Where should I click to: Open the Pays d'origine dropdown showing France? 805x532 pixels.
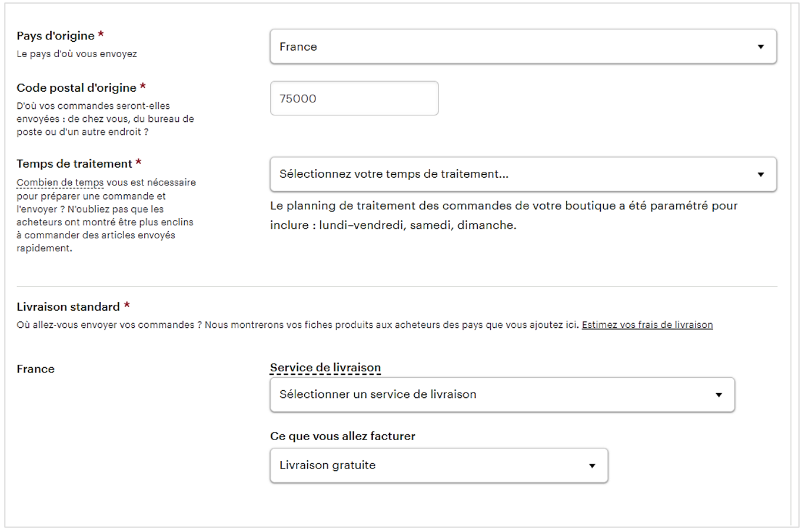(x=523, y=46)
